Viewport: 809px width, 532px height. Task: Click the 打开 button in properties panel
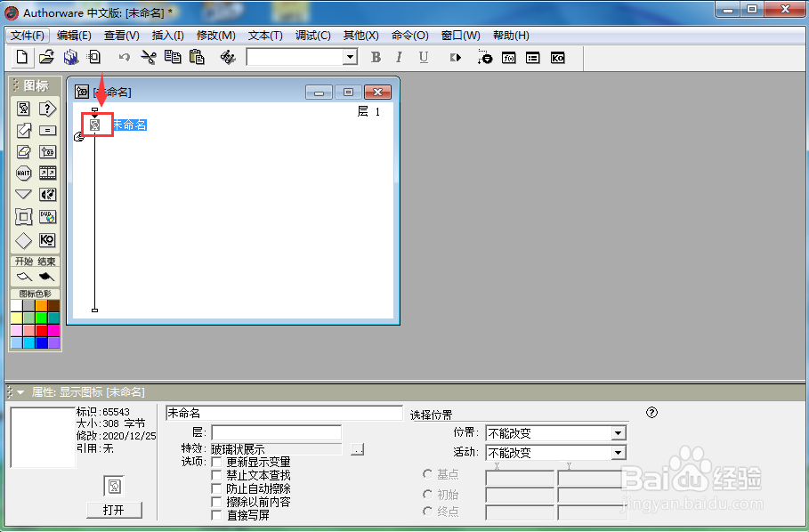click(x=114, y=510)
